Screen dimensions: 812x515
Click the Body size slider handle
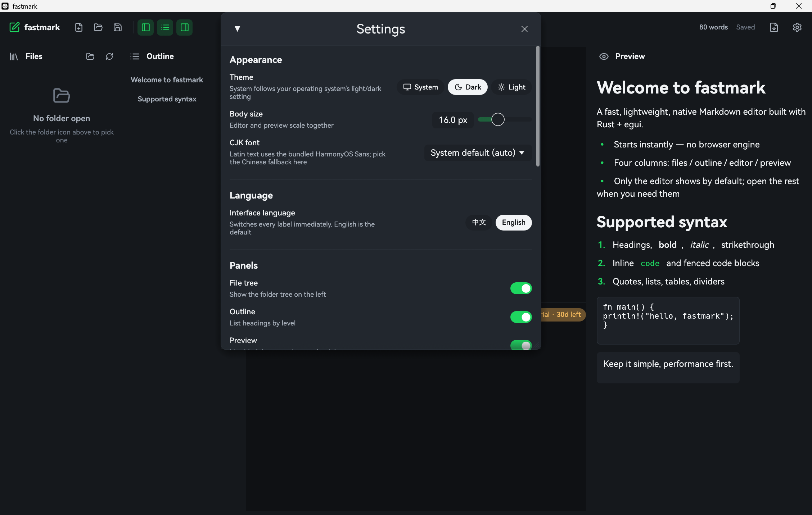point(498,119)
